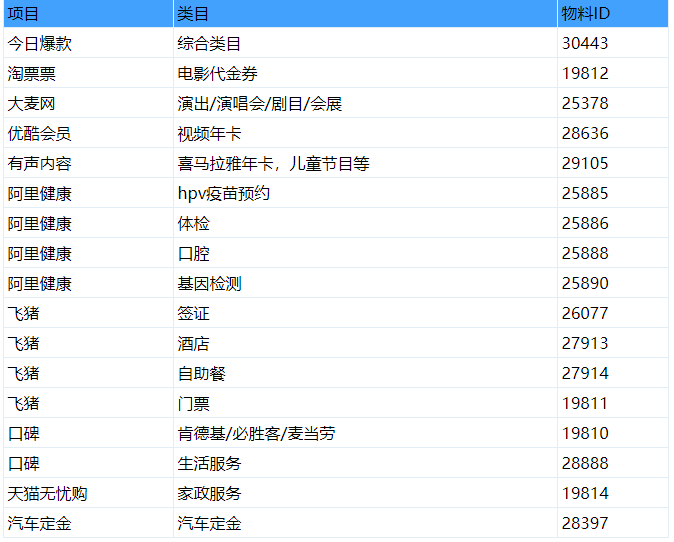Click the 签证 cell
The width and height of the screenshot is (674, 542).
[x=365, y=313]
